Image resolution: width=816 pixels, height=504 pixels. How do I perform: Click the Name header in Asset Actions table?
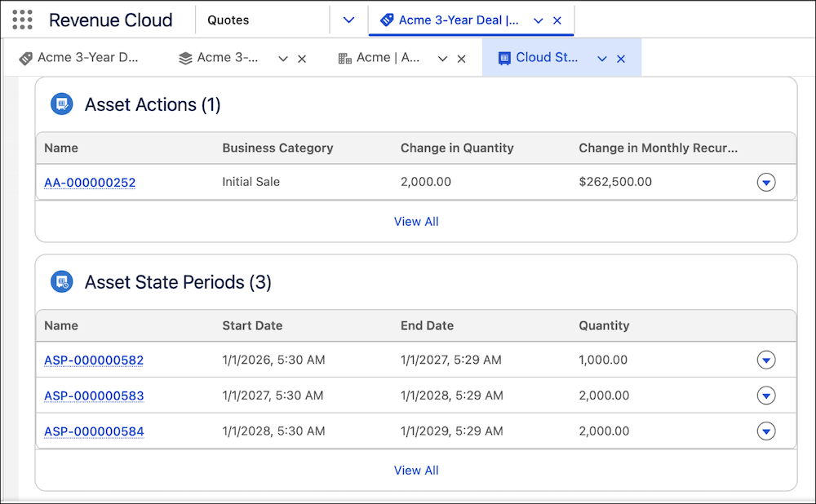click(61, 148)
